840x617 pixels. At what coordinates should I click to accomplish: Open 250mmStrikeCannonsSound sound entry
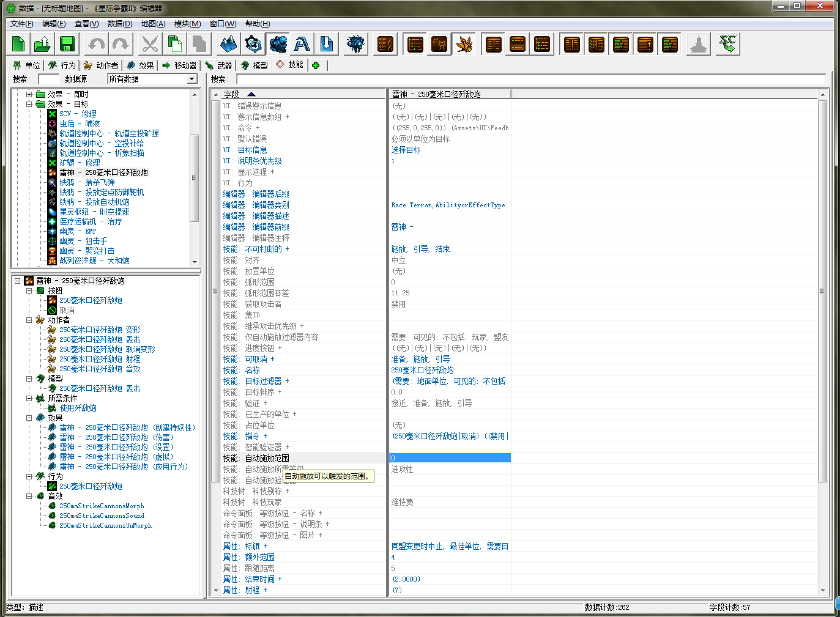click(102, 515)
